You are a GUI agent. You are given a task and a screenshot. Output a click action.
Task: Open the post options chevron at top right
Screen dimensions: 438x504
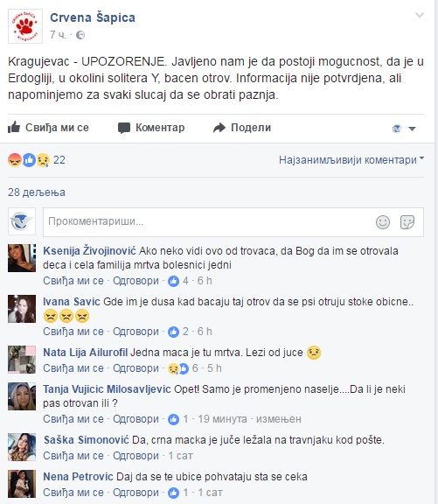point(420,15)
